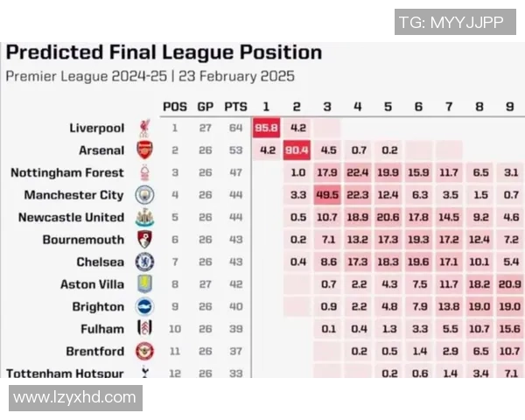Click the Brentford club crest icon
Viewport: 525px width, 420px height.
pos(144,352)
